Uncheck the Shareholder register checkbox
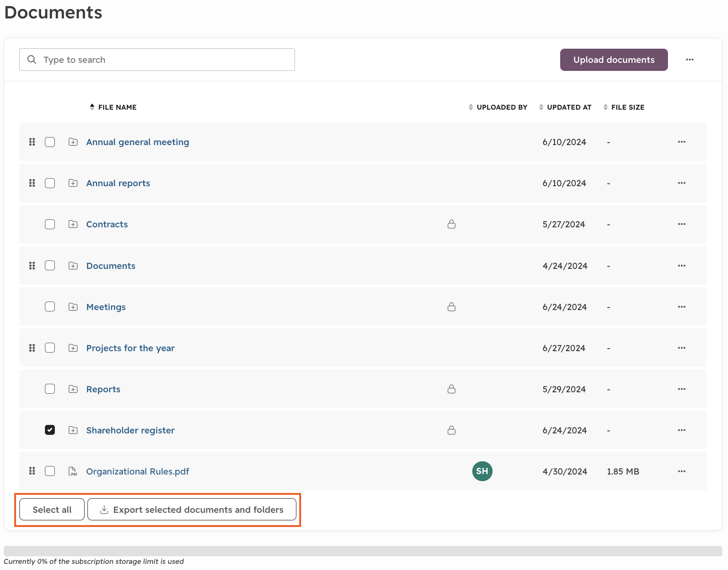The image size is (728, 570). 50,430
